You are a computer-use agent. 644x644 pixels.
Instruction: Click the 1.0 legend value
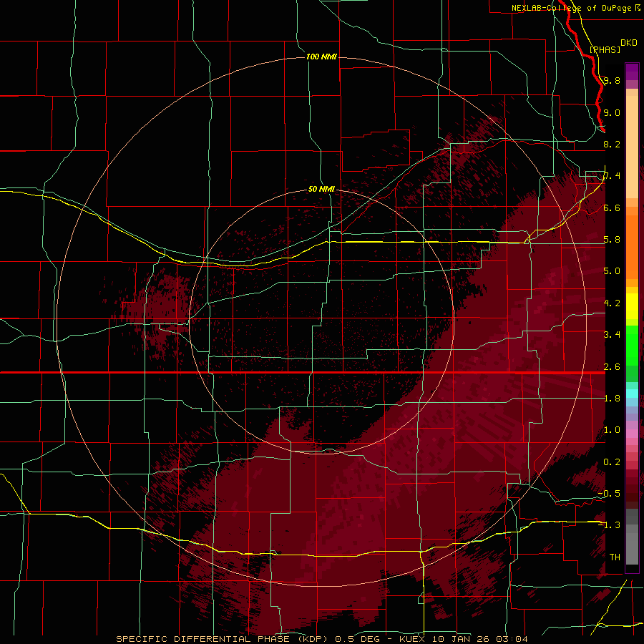point(612,430)
